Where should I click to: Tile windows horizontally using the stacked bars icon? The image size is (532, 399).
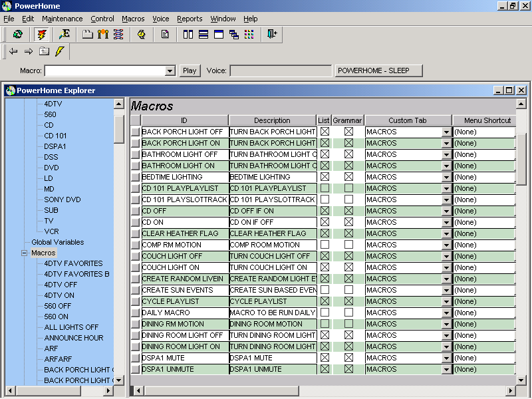(203, 35)
